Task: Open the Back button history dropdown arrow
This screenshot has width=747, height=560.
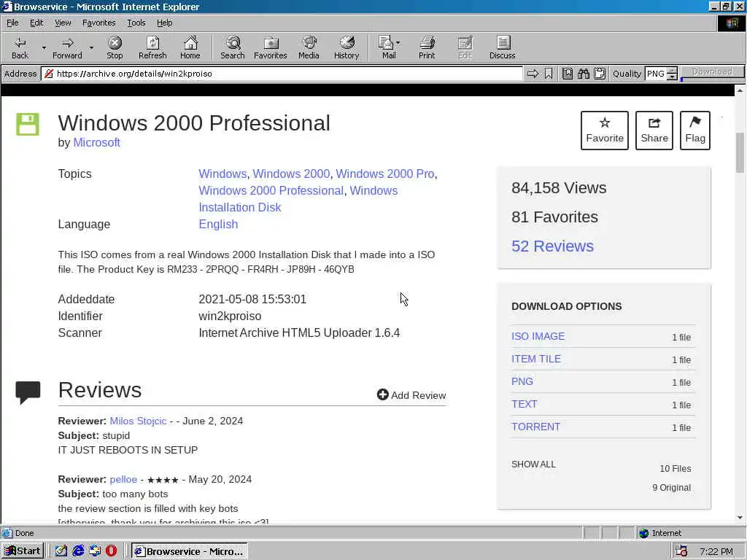Action: (x=44, y=48)
